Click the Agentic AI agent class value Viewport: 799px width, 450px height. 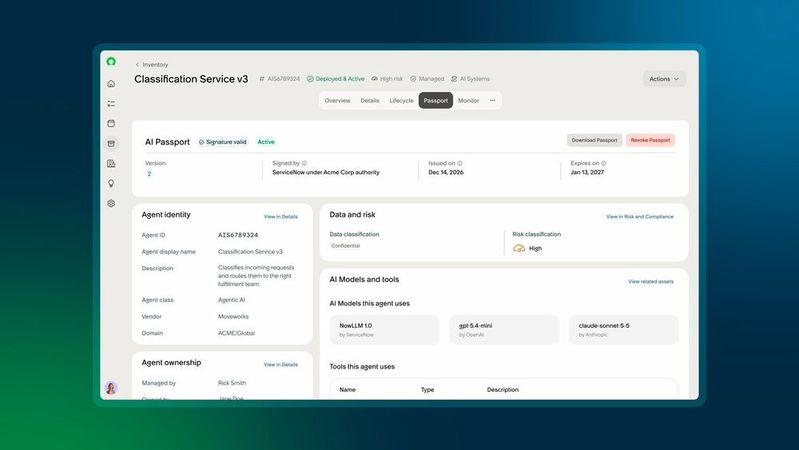(231, 300)
